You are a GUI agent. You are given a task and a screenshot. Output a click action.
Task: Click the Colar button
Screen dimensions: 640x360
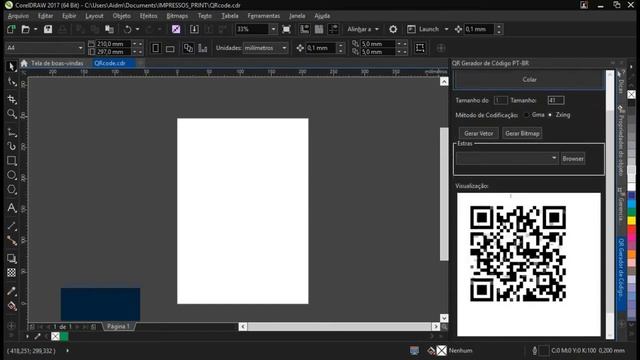[529, 80]
